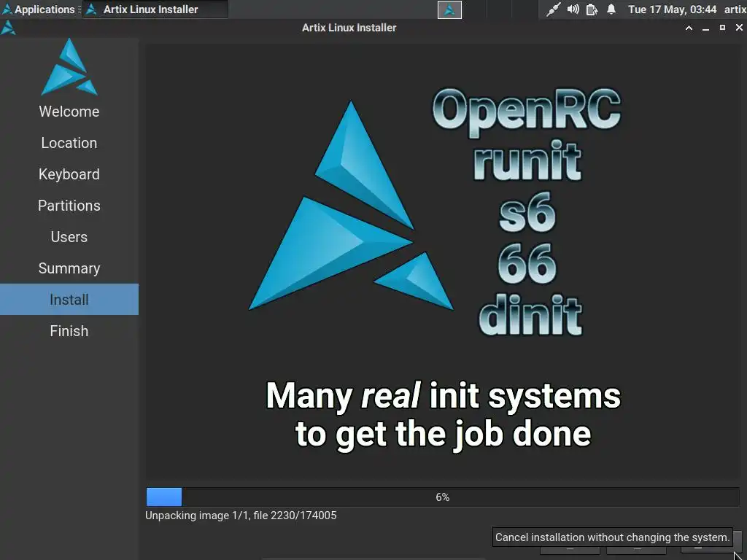Image resolution: width=747 pixels, height=560 pixels.
Task: Select the Partitions step in the sidebar
Action: pyautogui.click(x=69, y=206)
